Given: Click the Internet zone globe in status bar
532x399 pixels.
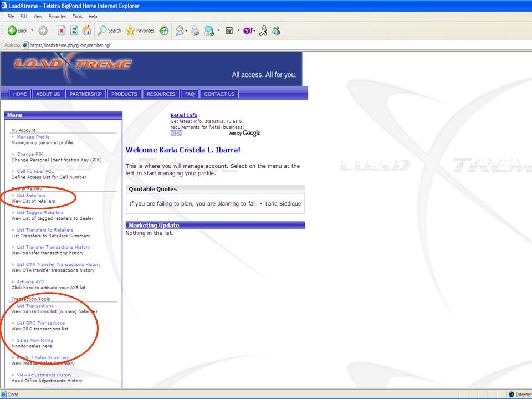Looking at the screenshot, I should [511, 394].
